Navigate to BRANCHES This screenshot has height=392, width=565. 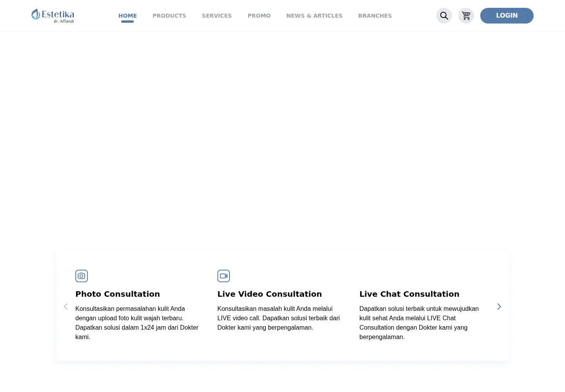coord(375,16)
